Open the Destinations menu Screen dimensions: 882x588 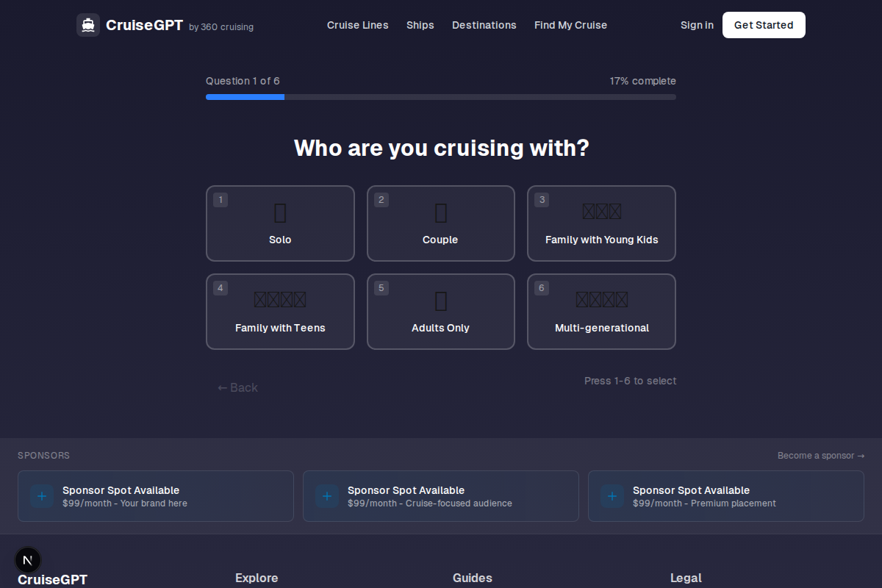(484, 25)
